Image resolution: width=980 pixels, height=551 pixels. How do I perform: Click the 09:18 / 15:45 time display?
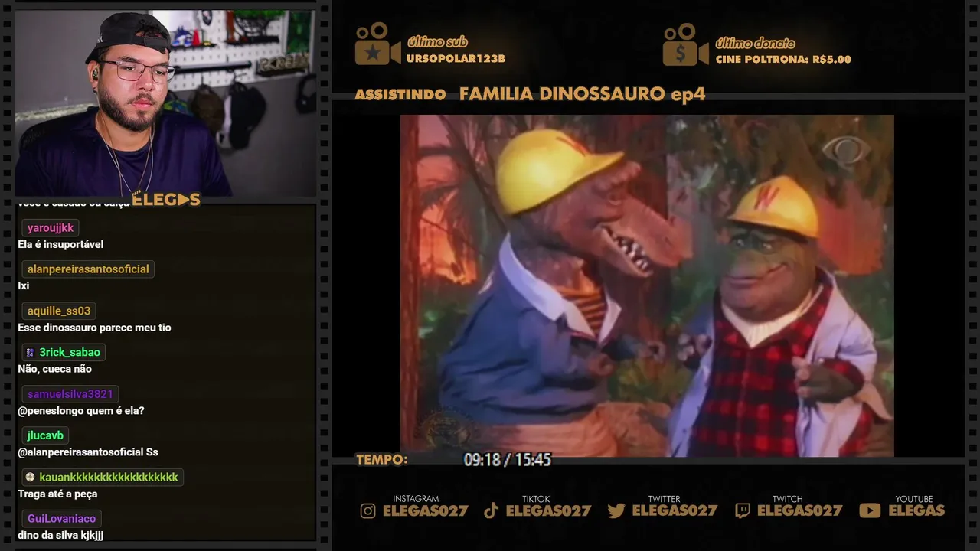[507, 460]
